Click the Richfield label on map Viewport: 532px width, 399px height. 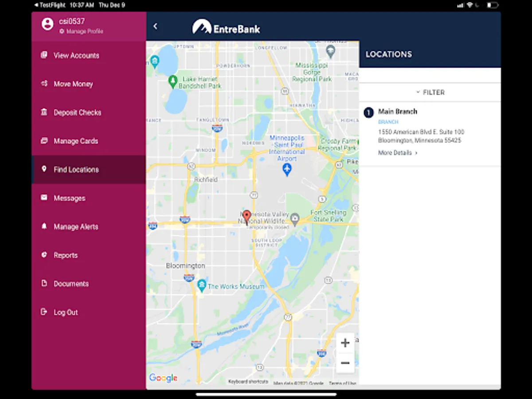click(206, 180)
